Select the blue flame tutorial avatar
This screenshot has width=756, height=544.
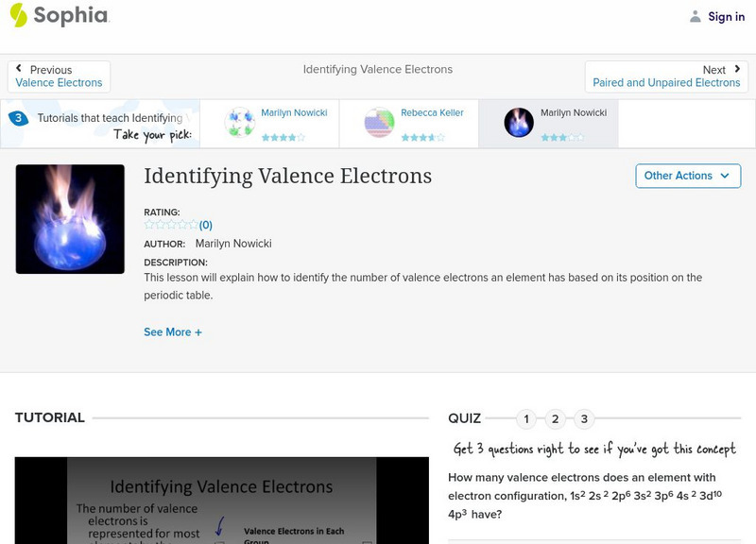(519, 123)
